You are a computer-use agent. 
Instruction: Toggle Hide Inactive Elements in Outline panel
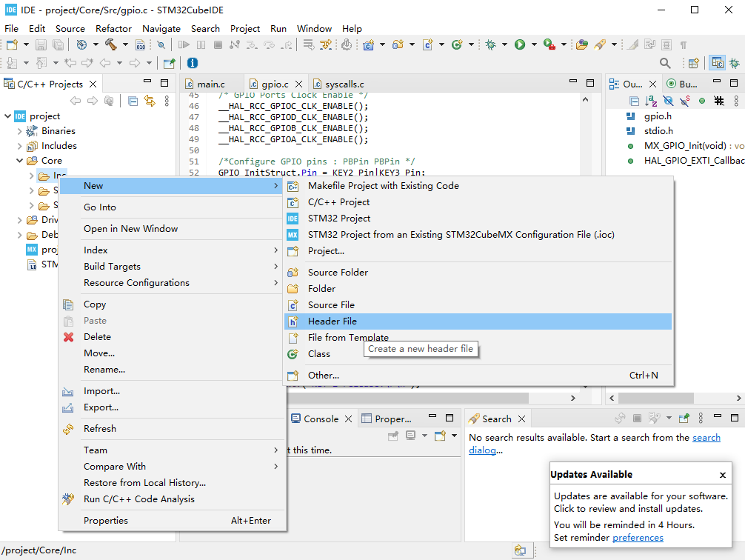pyautogui.click(x=719, y=101)
